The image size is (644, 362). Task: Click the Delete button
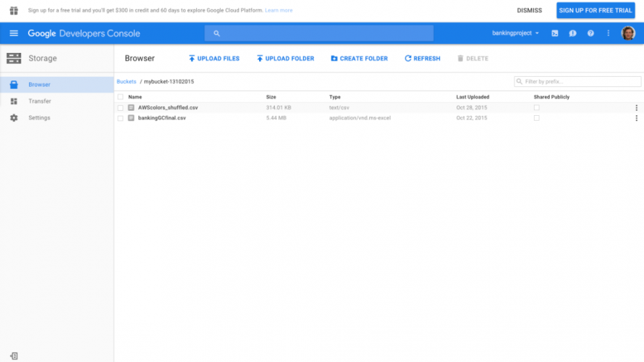[x=473, y=59]
